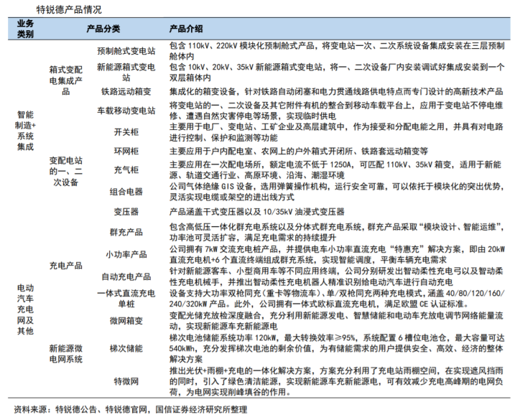The height and width of the screenshot is (420, 515).
Task: Select the 预制舱式变电站 product cell
Action: [126, 52]
